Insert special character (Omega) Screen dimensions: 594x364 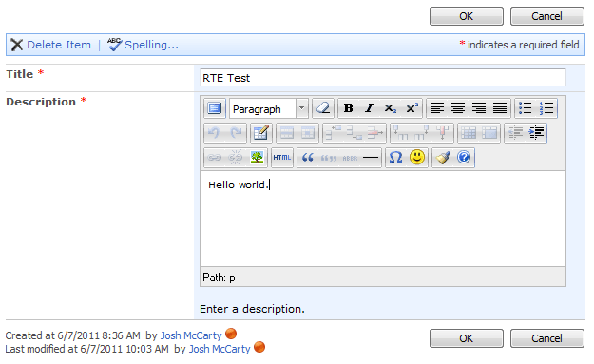click(396, 157)
